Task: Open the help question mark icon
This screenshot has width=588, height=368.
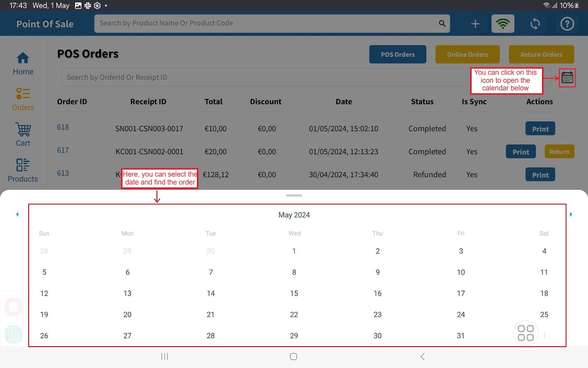Action: pyautogui.click(x=567, y=24)
